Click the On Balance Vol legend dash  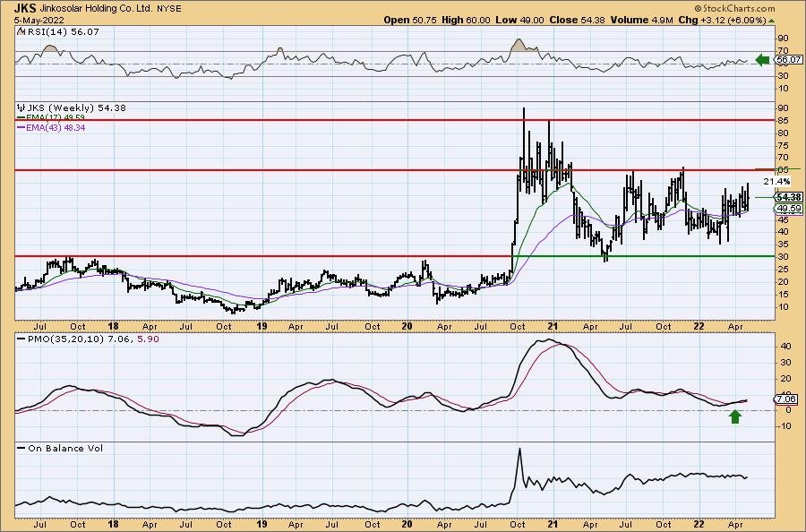pos(21,448)
